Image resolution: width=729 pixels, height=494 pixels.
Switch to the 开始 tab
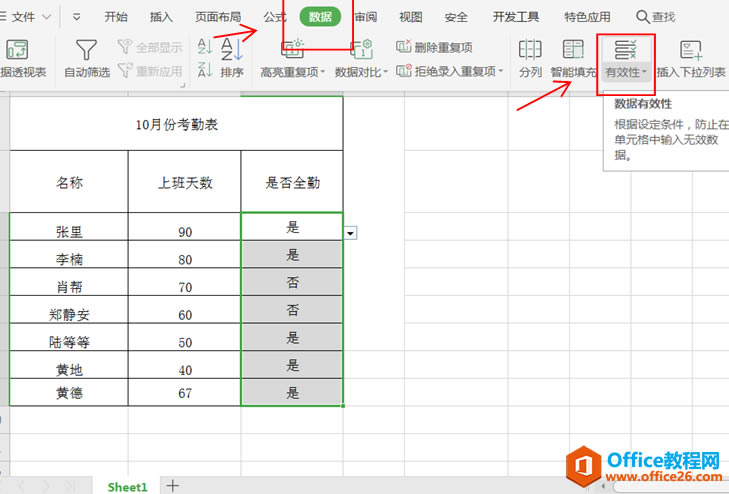[116, 17]
